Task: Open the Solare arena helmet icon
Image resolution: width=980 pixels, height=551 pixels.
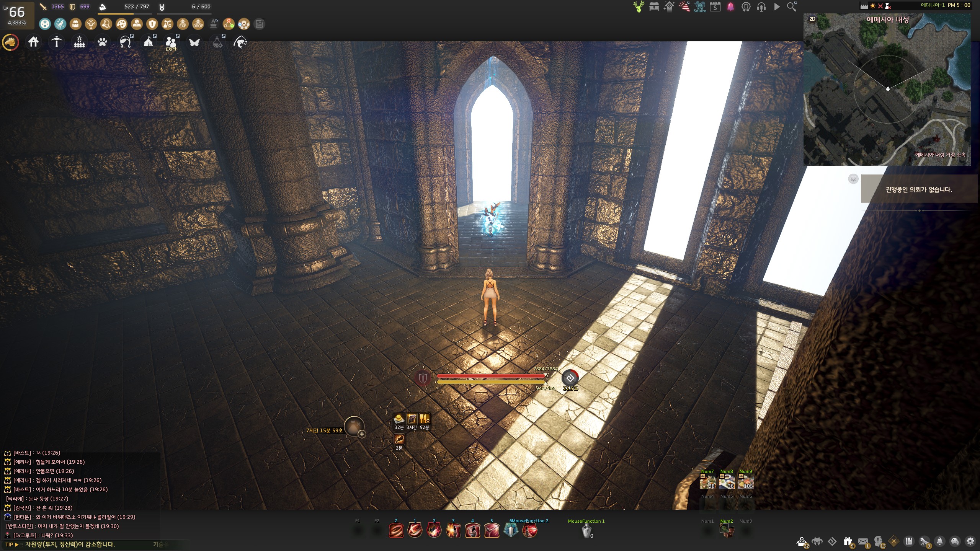Action: [x=700, y=7]
